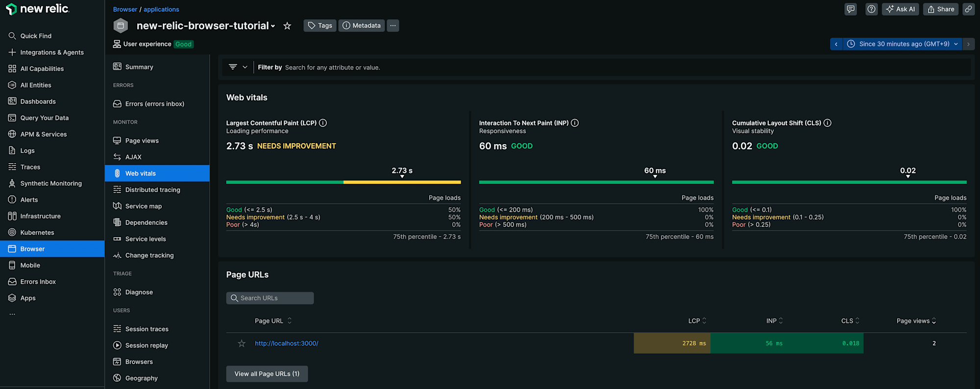The height and width of the screenshot is (389, 980).
Task: Select Session replay item
Action: pos(157,345)
